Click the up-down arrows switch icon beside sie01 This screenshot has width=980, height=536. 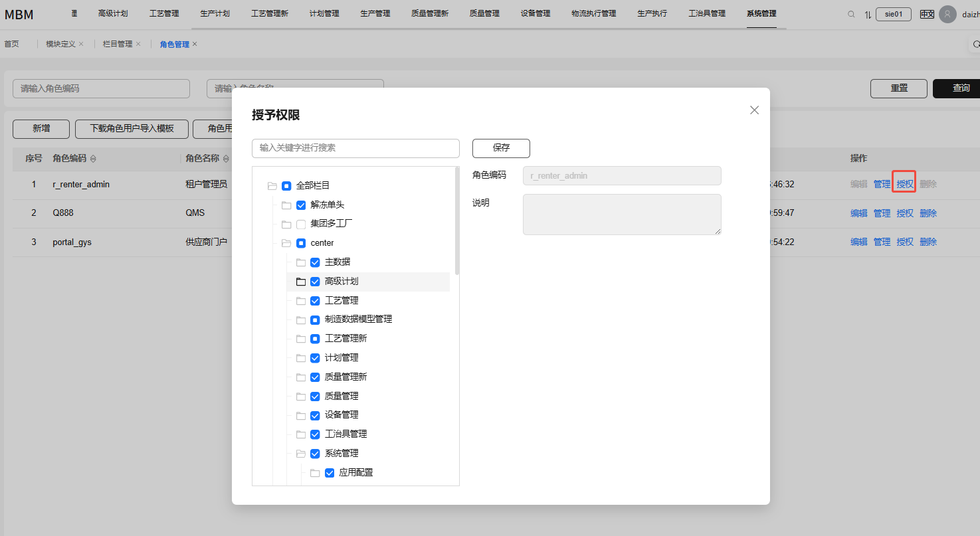[868, 14]
